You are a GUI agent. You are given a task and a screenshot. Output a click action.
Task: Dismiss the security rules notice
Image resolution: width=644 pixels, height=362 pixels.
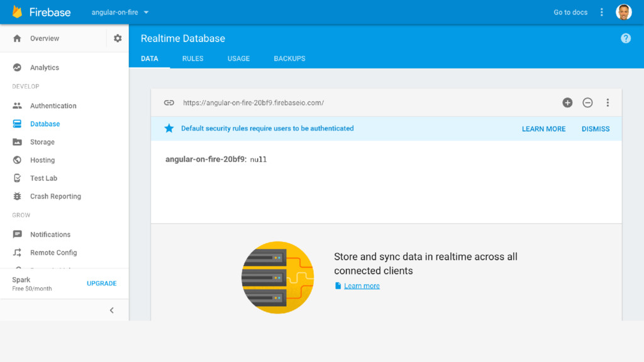coord(595,129)
